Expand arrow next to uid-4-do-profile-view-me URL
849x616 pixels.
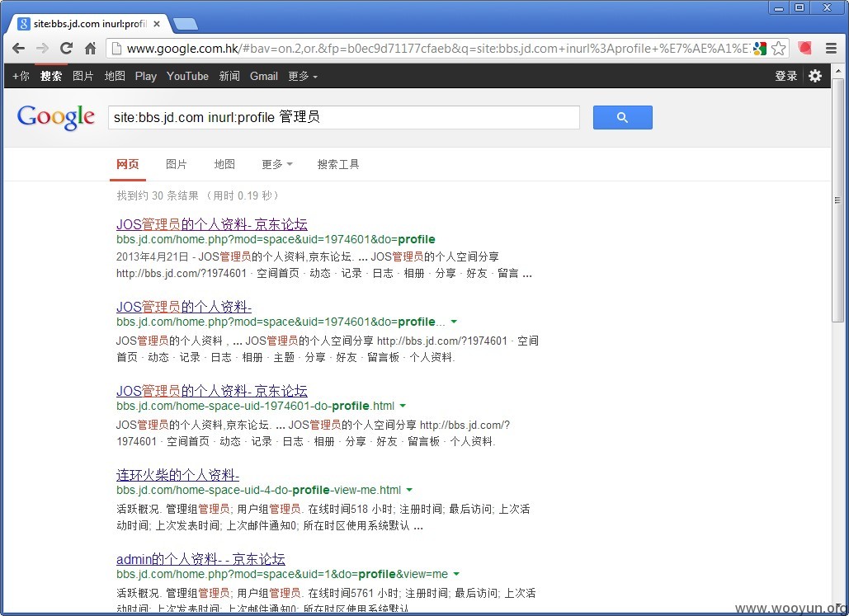(409, 490)
